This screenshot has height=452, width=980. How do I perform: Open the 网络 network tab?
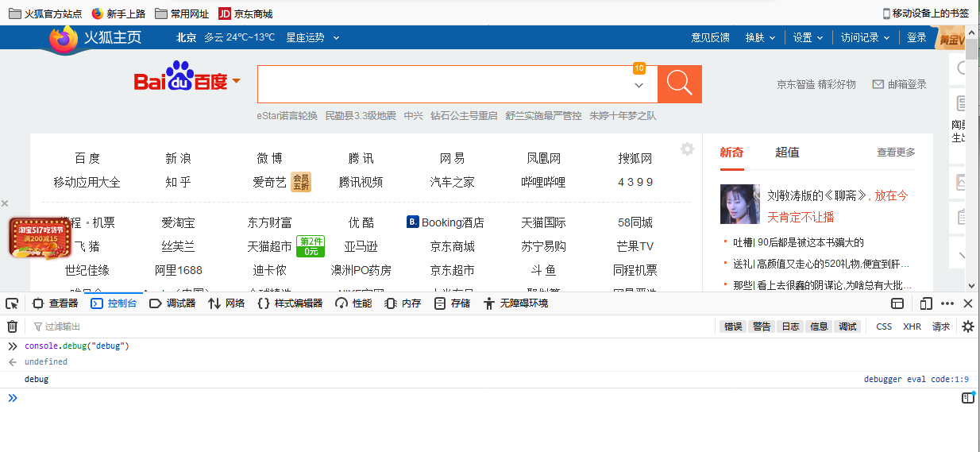pyautogui.click(x=226, y=303)
